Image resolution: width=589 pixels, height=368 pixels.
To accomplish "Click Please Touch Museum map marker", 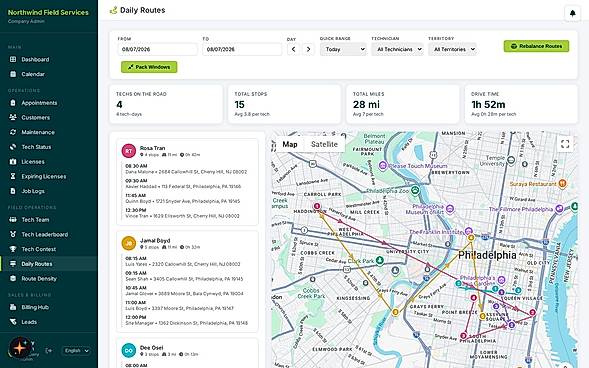I will click(382, 165).
